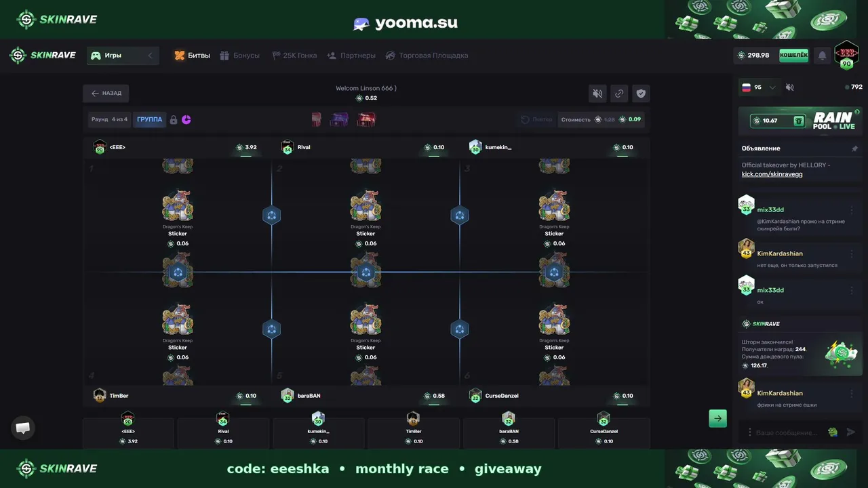Collapse the sidebar with the chevron next to Игры
Image resolution: width=868 pixels, height=488 pixels.
[151, 56]
